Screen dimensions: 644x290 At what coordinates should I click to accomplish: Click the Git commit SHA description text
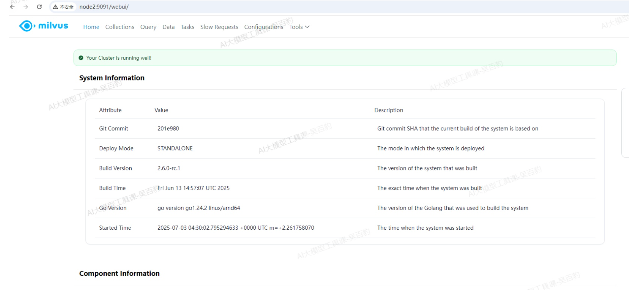pos(458,129)
